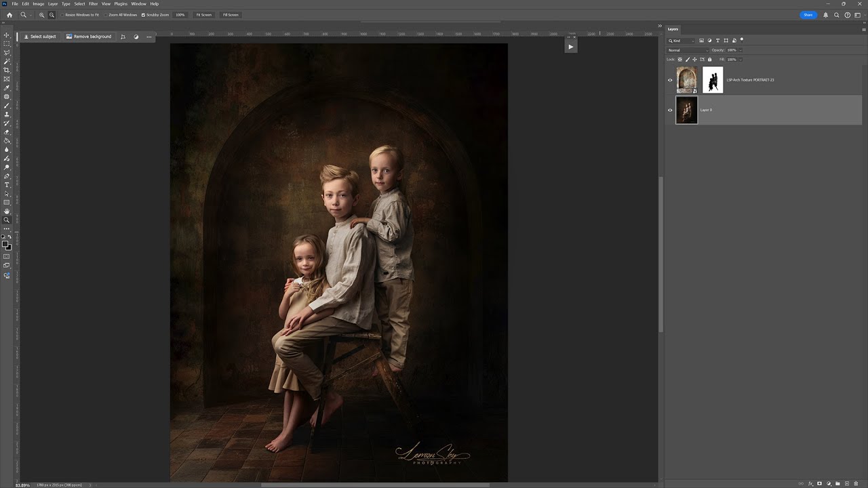
Task: Expand the layer Opacity slider dropdown
Action: (740, 50)
